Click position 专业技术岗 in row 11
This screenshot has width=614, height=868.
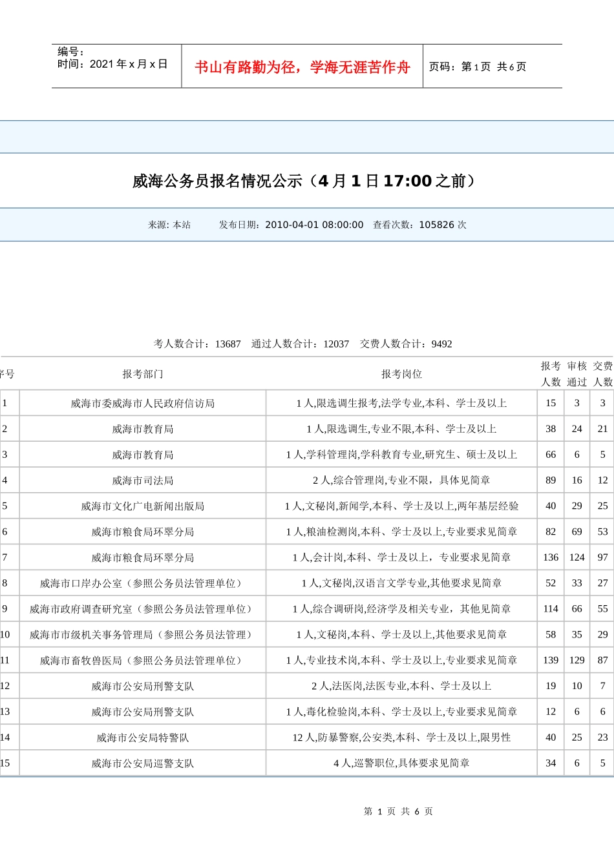tap(401, 661)
